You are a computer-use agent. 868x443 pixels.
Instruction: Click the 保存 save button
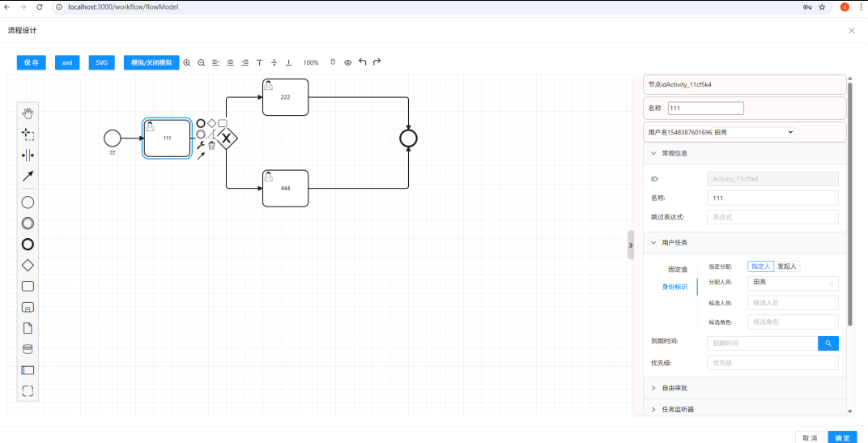coord(32,62)
